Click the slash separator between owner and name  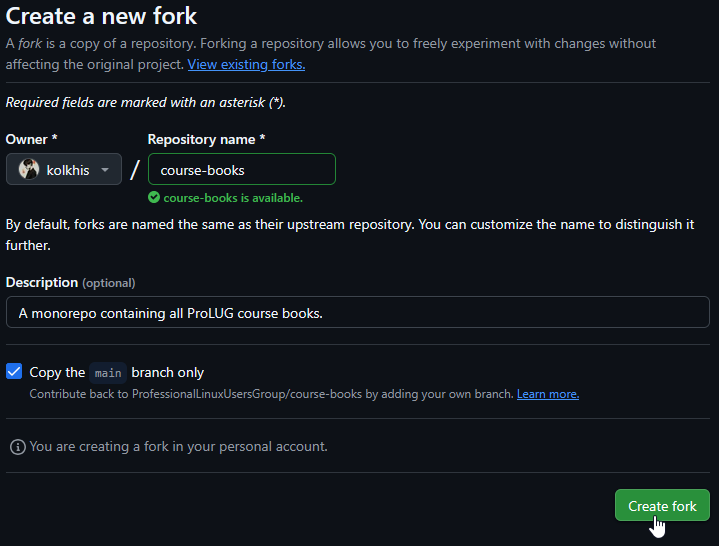point(135,170)
